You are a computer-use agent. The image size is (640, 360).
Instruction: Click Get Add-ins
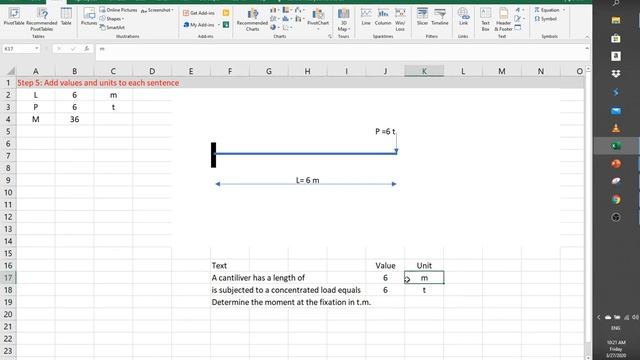[199, 13]
